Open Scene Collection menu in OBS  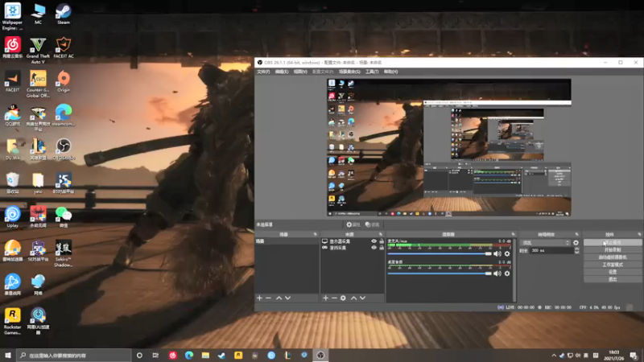(349, 72)
